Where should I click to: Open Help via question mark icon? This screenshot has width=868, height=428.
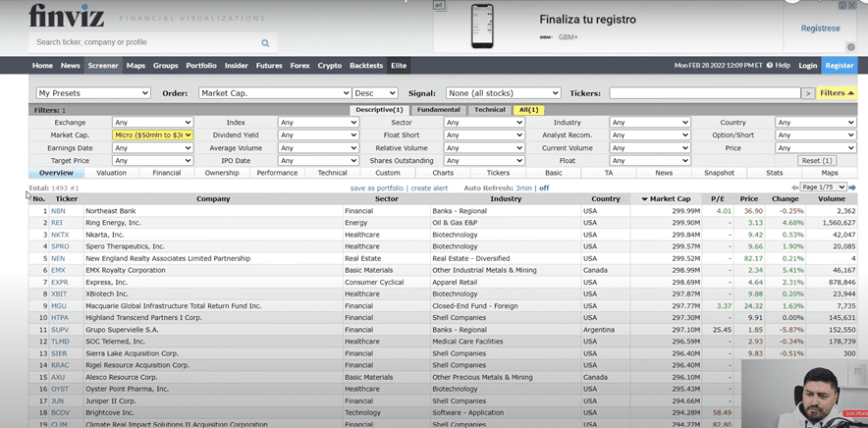click(x=770, y=65)
